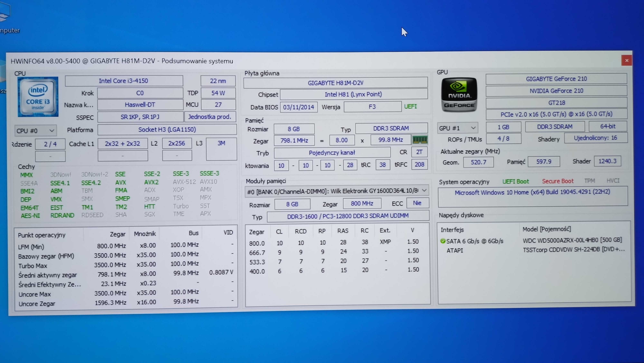Click the XMP entry in the 800.0 row
The height and width of the screenshot is (363, 644).
(385, 242)
